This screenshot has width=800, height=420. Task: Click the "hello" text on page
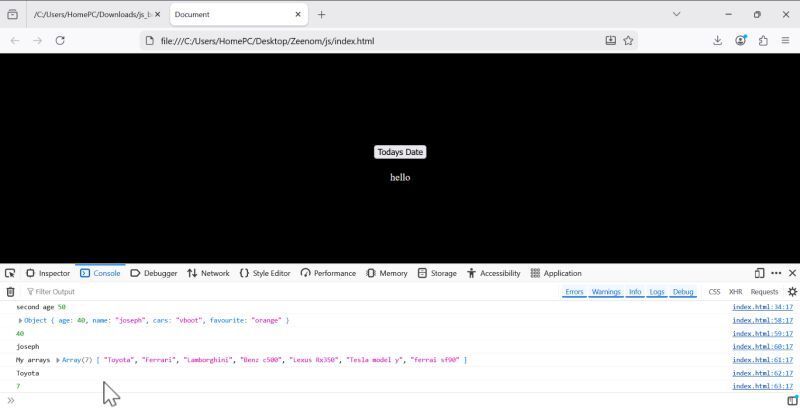(400, 178)
